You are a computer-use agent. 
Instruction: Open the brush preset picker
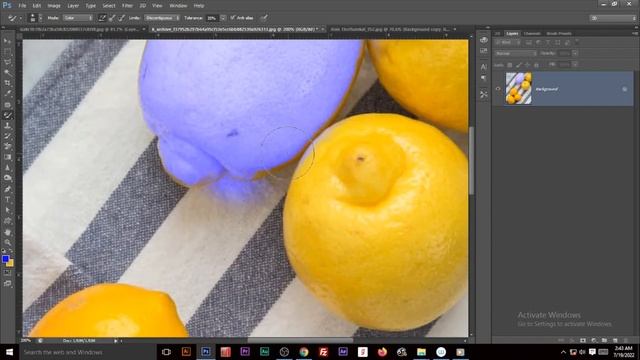pos(35,18)
